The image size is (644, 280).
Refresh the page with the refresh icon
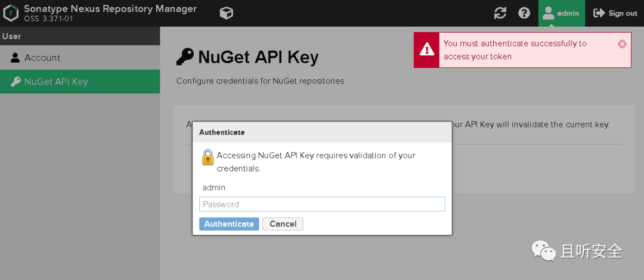tap(500, 13)
